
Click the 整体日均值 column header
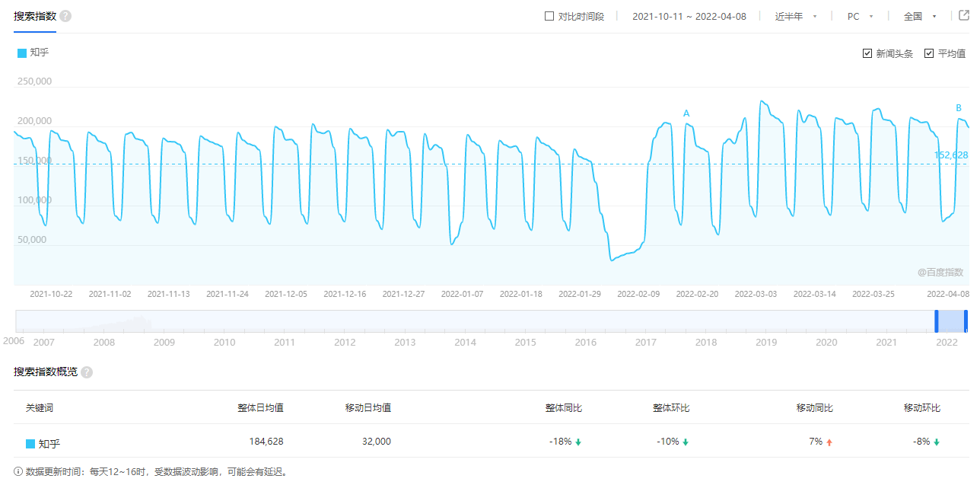(x=260, y=408)
